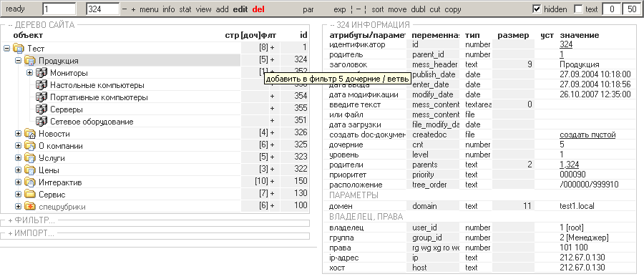Enable the text checkbox
The image size is (644, 279).
point(578,9)
